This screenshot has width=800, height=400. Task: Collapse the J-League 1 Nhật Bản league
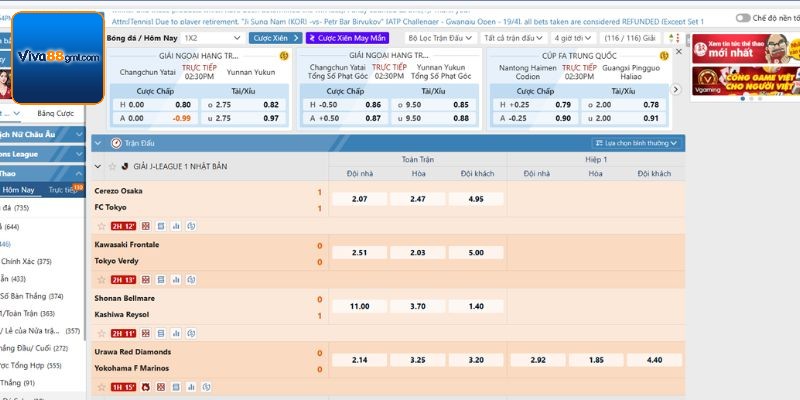tap(98, 166)
